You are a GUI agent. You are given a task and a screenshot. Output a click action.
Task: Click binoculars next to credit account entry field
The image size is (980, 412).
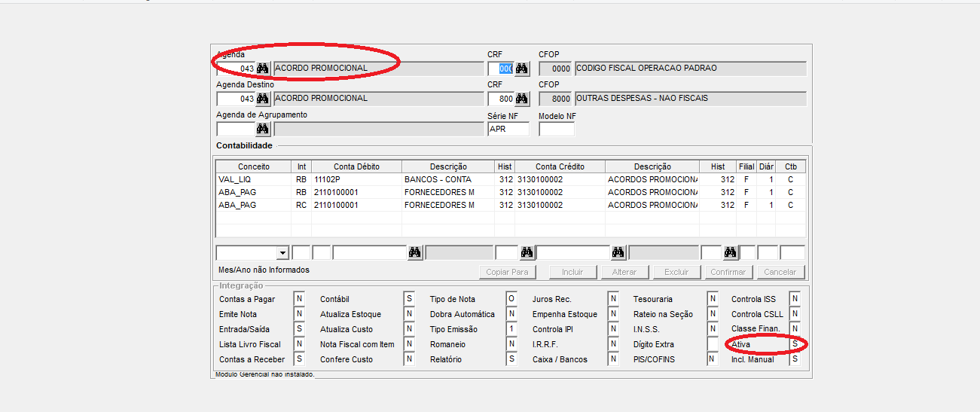coord(618,252)
